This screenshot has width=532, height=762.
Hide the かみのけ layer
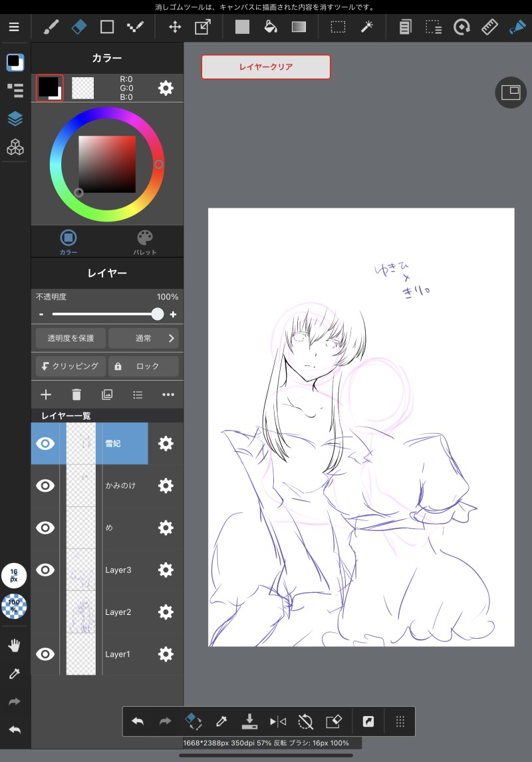45,485
